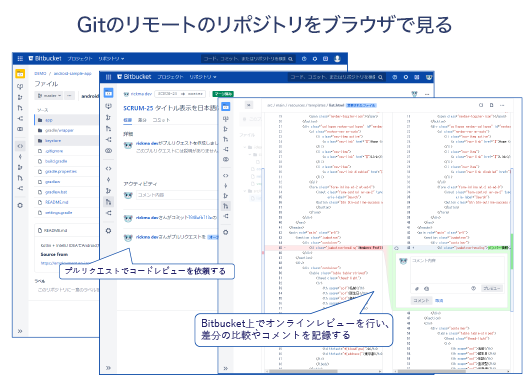Click the Bitbucket logo in the middle window header
The image size is (529, 378).
[x=134, y=77]
